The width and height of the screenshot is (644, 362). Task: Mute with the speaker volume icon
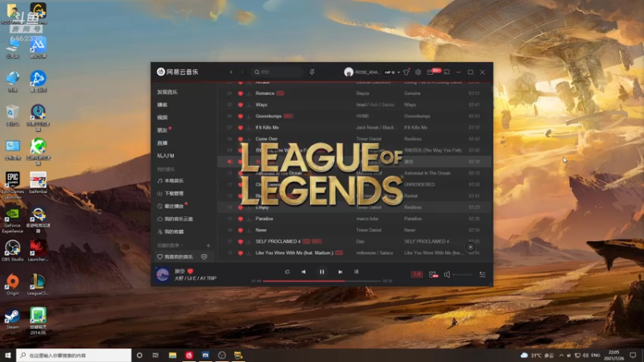click(x=447, y=274)
